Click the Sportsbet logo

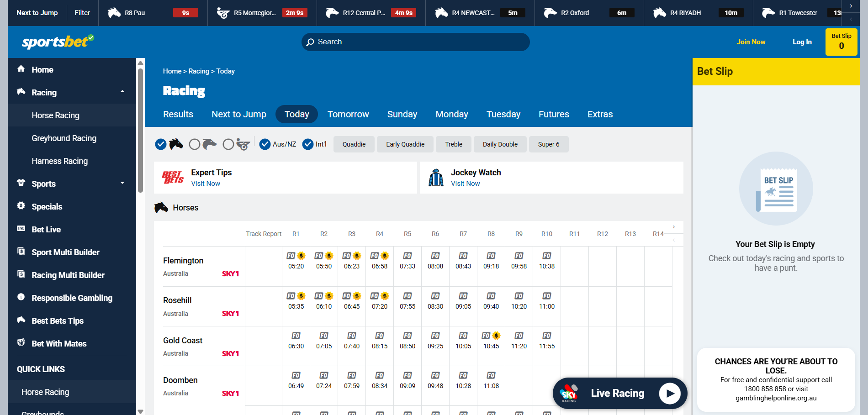(x=58, y=42)
